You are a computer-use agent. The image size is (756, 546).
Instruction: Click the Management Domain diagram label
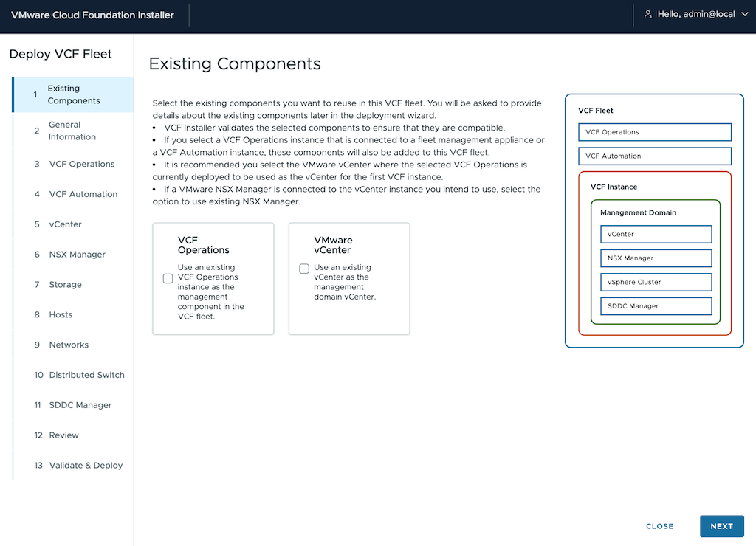click(x=638, y=212)
